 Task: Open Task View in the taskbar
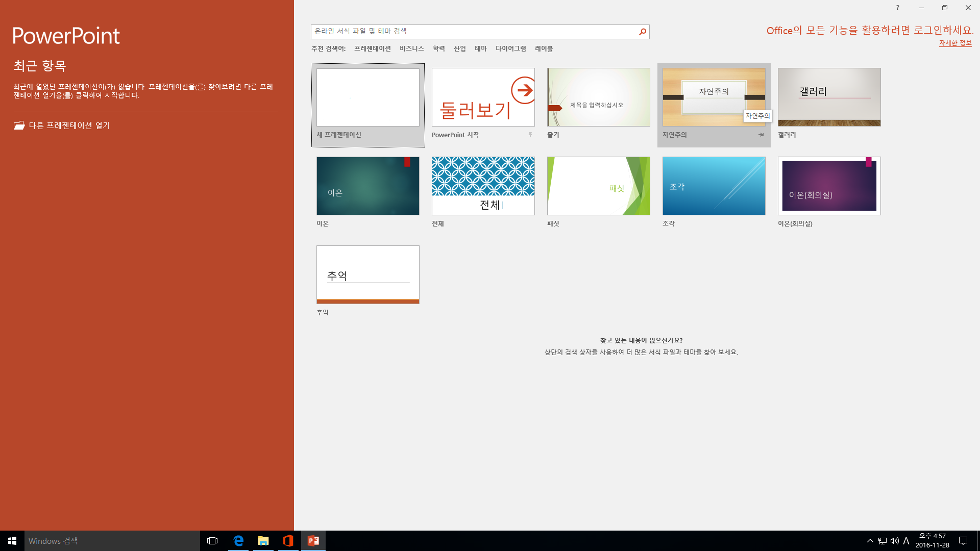212,541
